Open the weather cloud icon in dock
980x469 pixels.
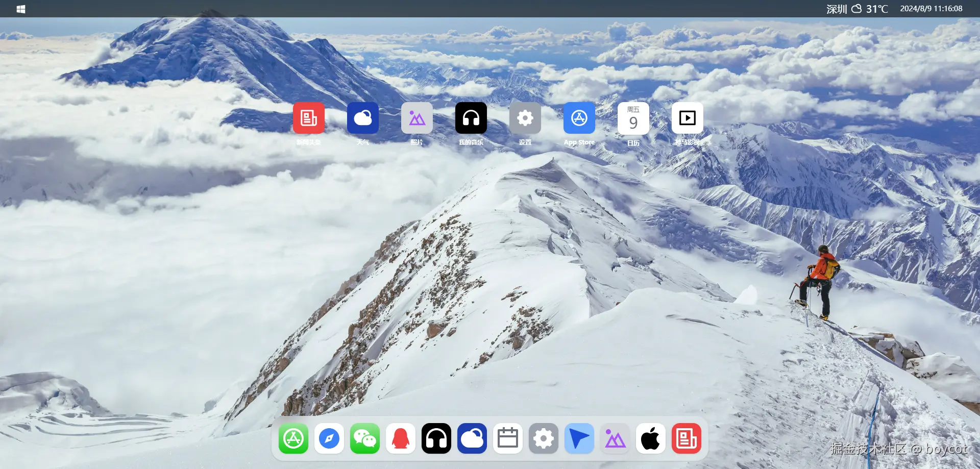472,438
